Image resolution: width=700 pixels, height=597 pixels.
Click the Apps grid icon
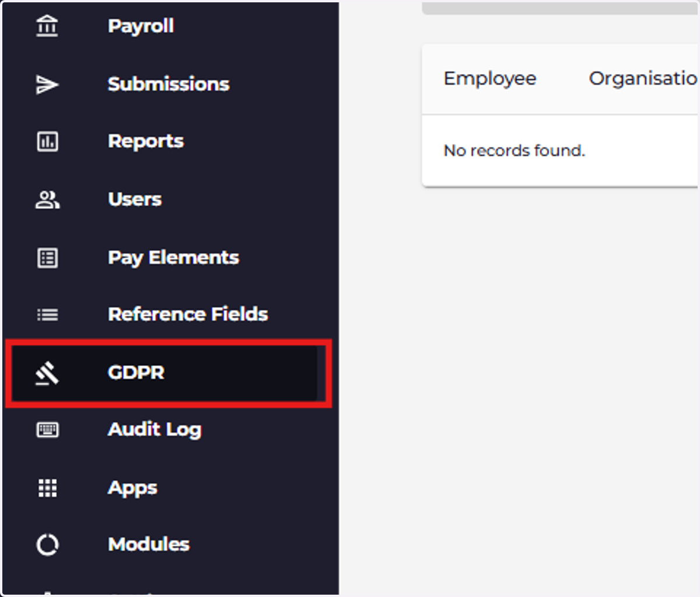click(x=47, y=488)
